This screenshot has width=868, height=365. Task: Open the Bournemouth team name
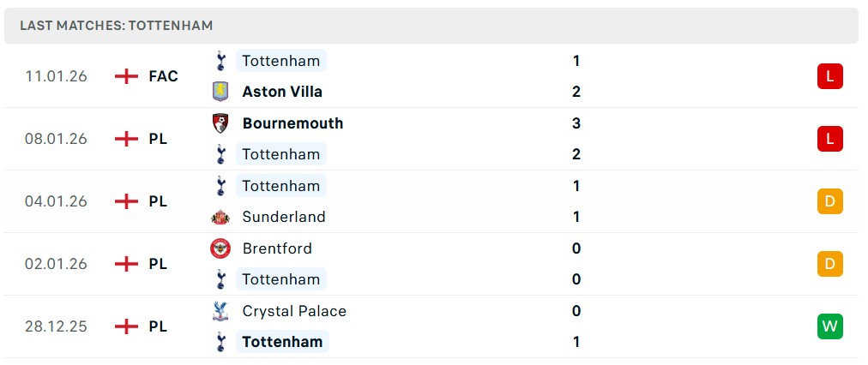292,123
